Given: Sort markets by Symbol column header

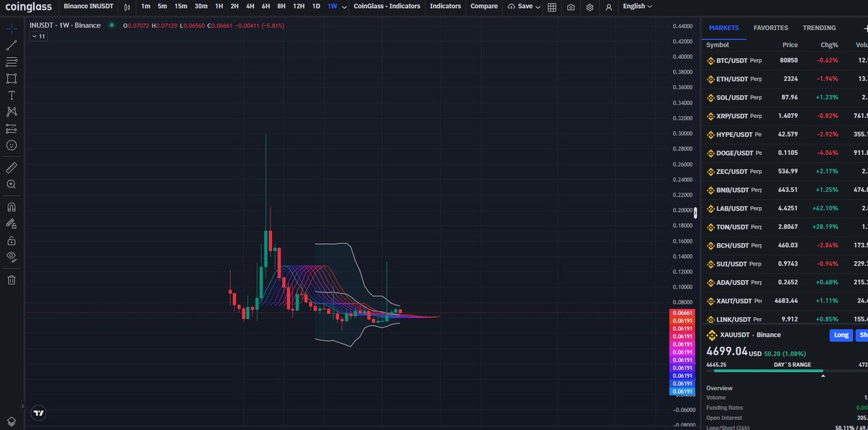Looking at the screenshot, I should (x=718, y=45).
